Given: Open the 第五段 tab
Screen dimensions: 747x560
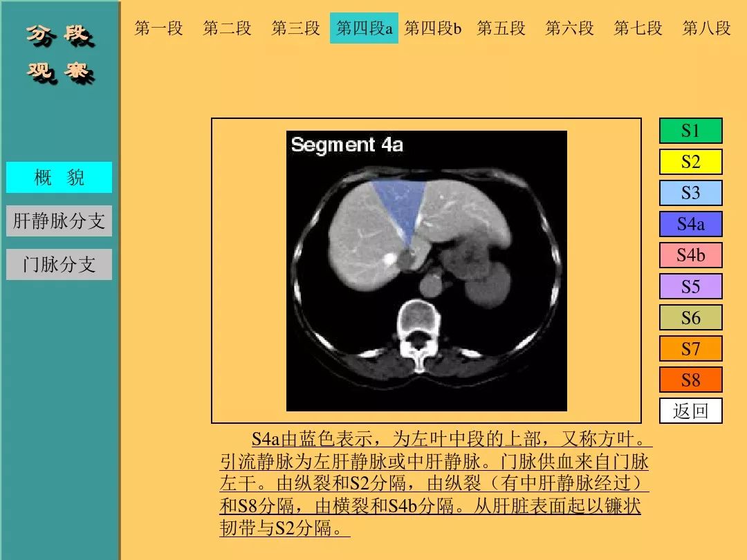Looking at the screenshot, I should pos(501,28).
